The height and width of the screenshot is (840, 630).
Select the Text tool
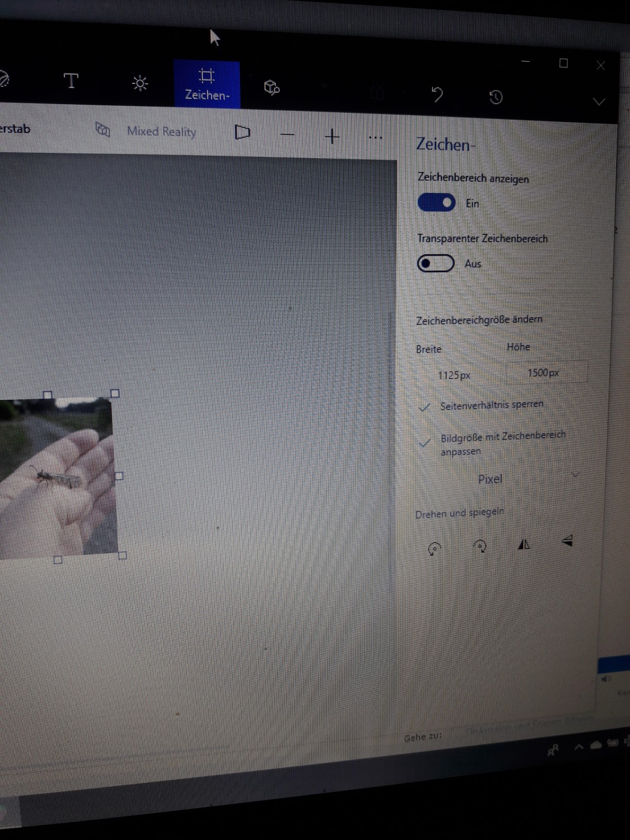click(71, 81)
